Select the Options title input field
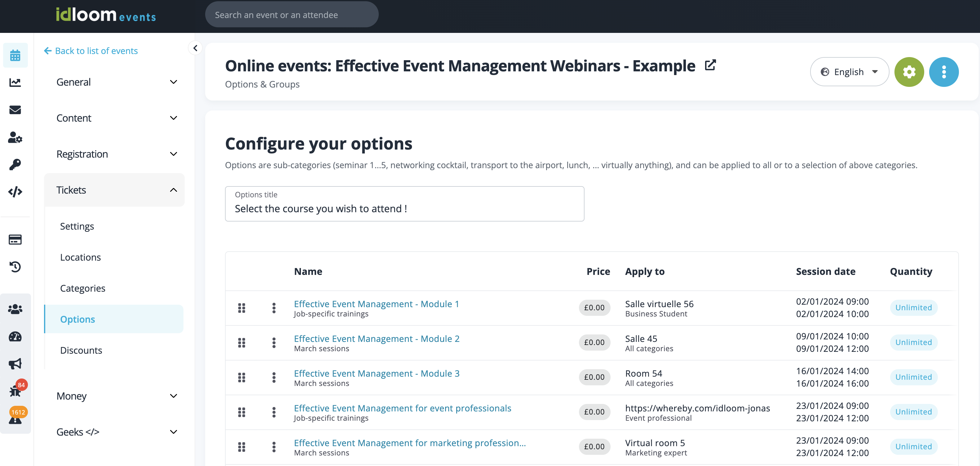The height and width of the screenshot is (466, 980). (404, 208)
